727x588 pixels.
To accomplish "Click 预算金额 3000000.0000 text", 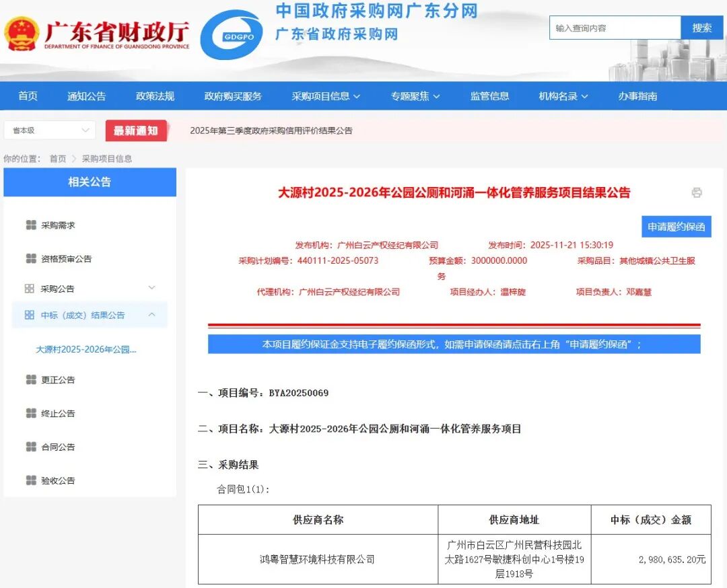I will coord(478,260).
